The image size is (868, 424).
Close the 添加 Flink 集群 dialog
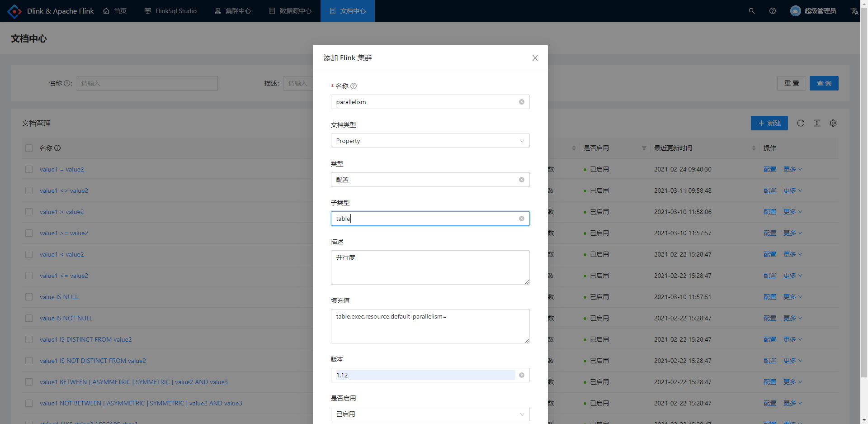coord(535,58)
